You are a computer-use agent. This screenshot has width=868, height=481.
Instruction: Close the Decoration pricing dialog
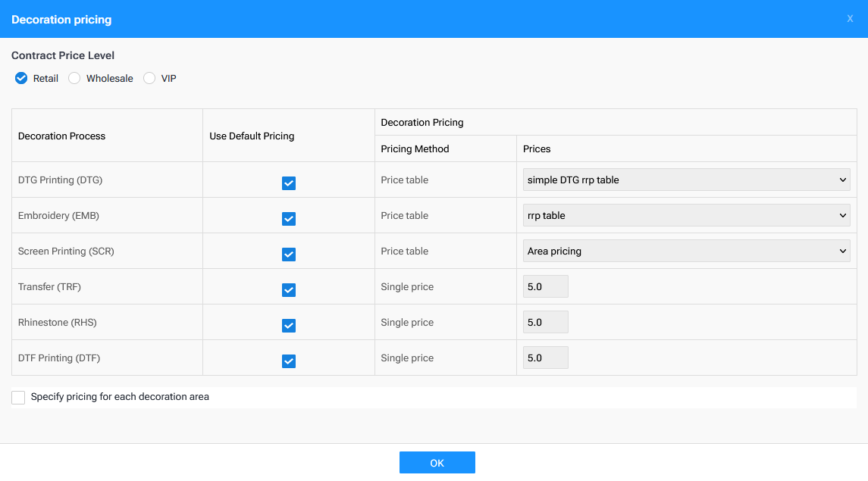coord(850,18)
